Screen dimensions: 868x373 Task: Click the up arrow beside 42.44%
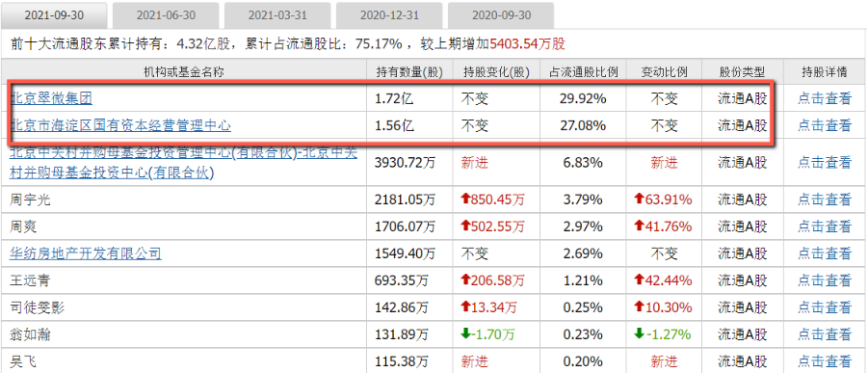[x=639, y=280]
